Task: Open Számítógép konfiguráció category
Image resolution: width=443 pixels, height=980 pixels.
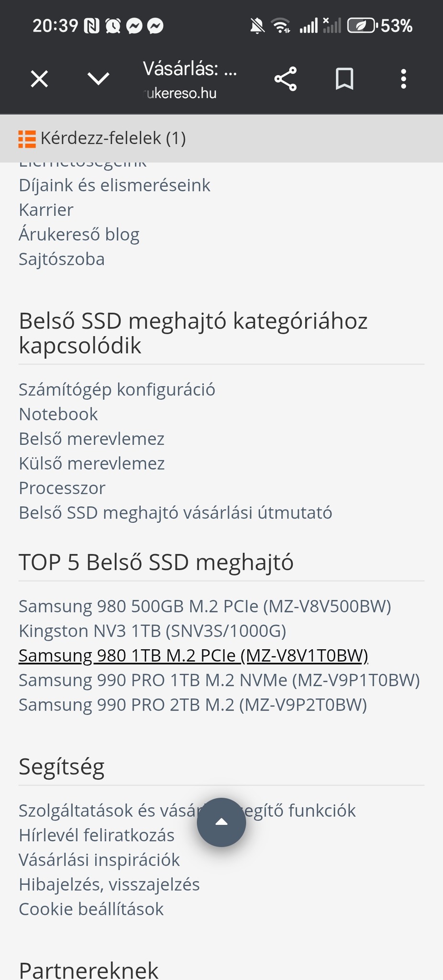Action: pos(117,390)
